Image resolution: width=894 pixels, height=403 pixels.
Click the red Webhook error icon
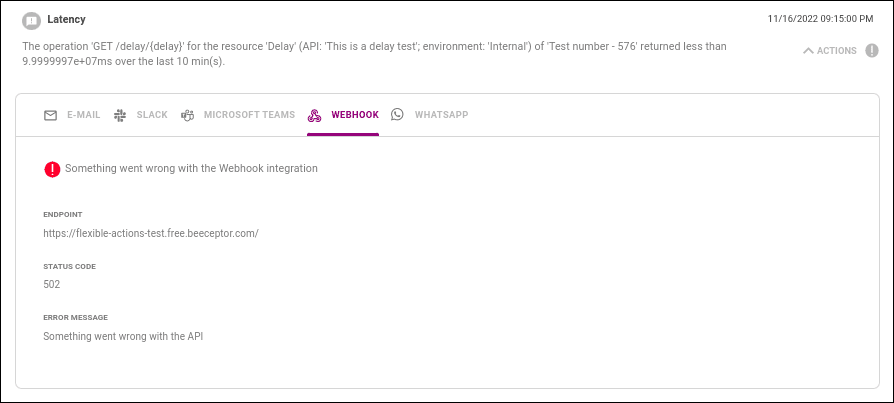coord(52,169)
